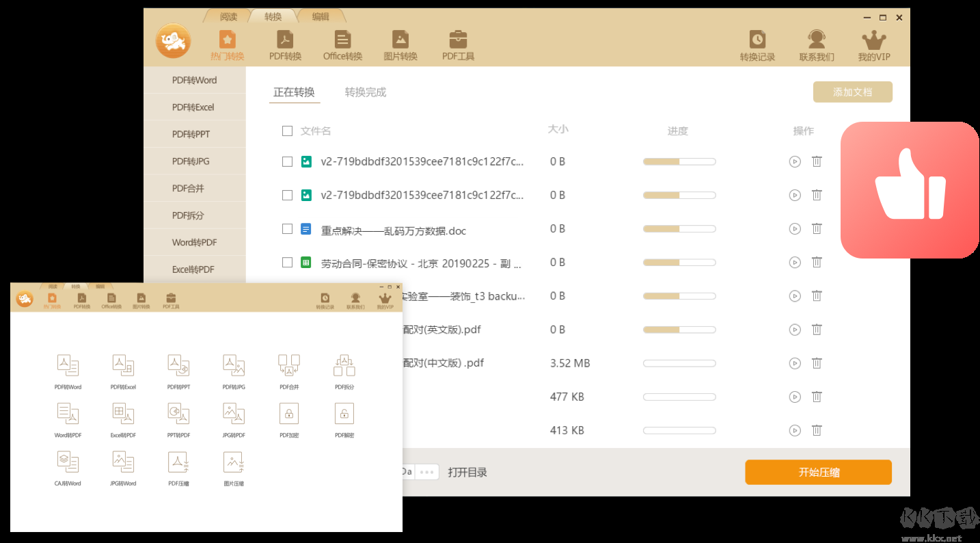Check the 重点解决——乱码万方数据.doc file
Image resolution: width=980 pixels, height=543 pixels.
287,228
